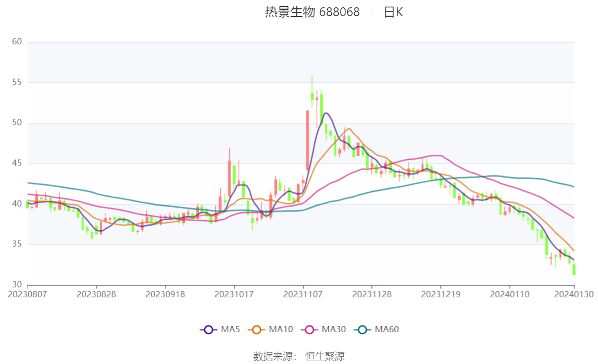598x364 pixels.
Task: Toggle the MA5 legend series
Action: pos(220,329)
